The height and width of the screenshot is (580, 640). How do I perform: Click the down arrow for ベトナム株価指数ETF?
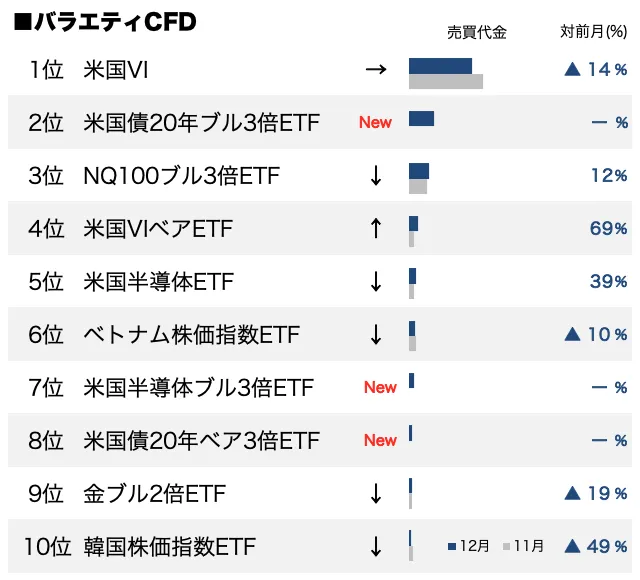pyautogui.click(x=376, y=335)
